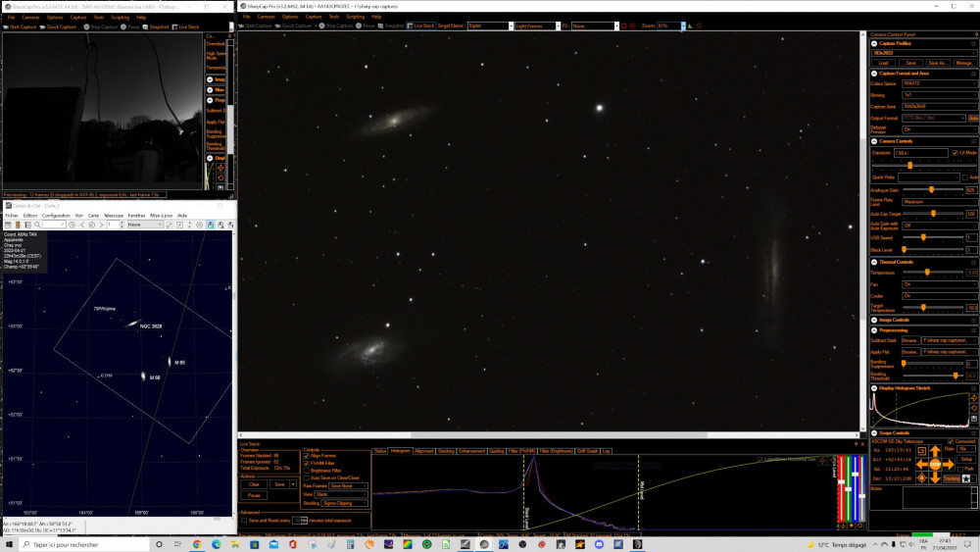The height and width of the screenshot is (552, 980).
Task: Toggle the Auto checkbox beside Quick Picks
Action: click(x=965, y=177)
